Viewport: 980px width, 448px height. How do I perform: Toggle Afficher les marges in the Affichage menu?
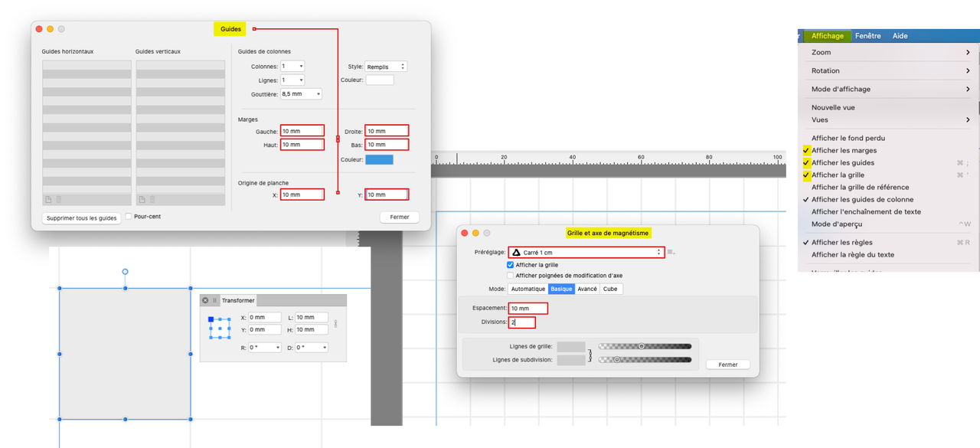(844, 150)
